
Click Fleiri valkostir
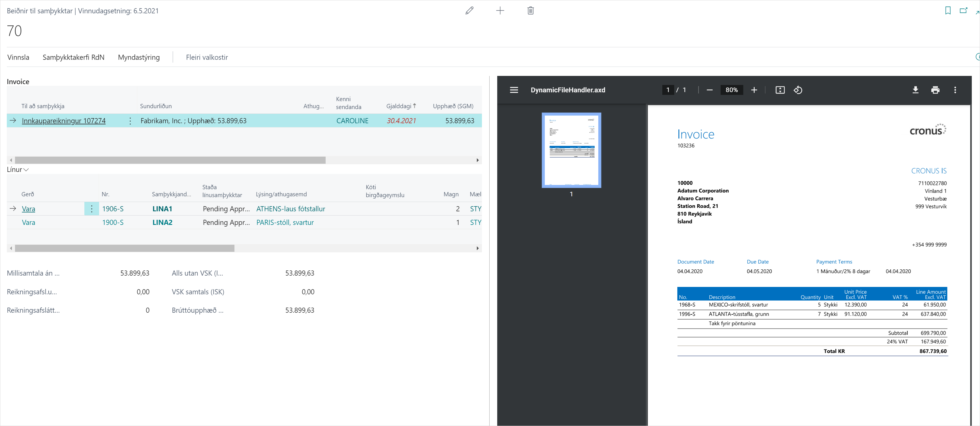click(x=207, y=57)
